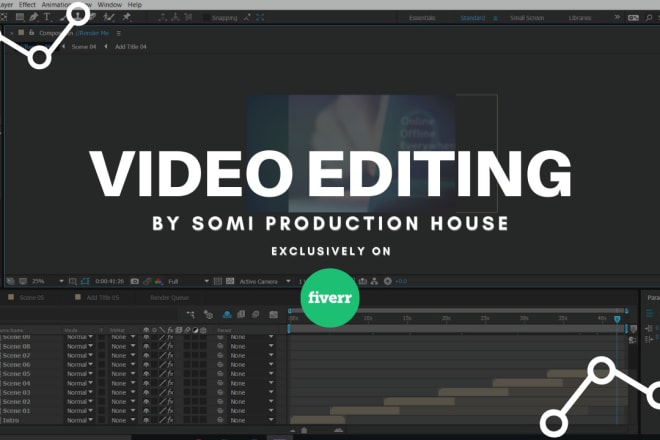This screenshot has height=440, width=660.
Task: Click the 0:00:41:26 timecode field
Action: [109, 281]
